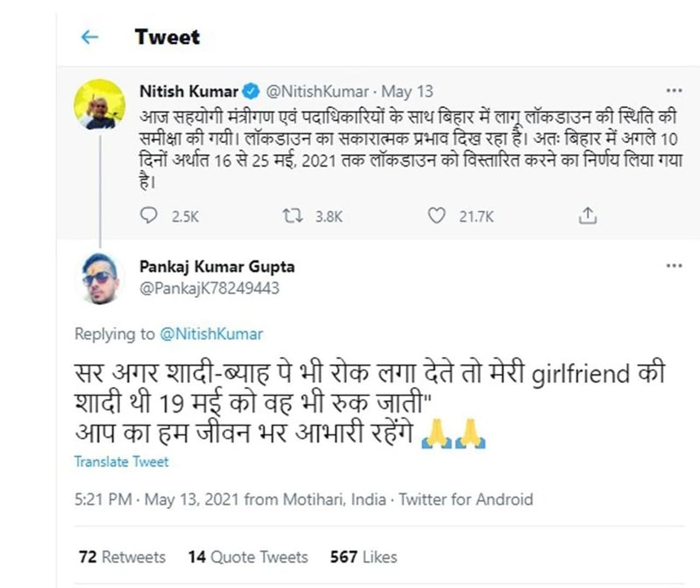
Task: Click Translate Tweet link
Action: pyautogui.click(x=121, y=462)
